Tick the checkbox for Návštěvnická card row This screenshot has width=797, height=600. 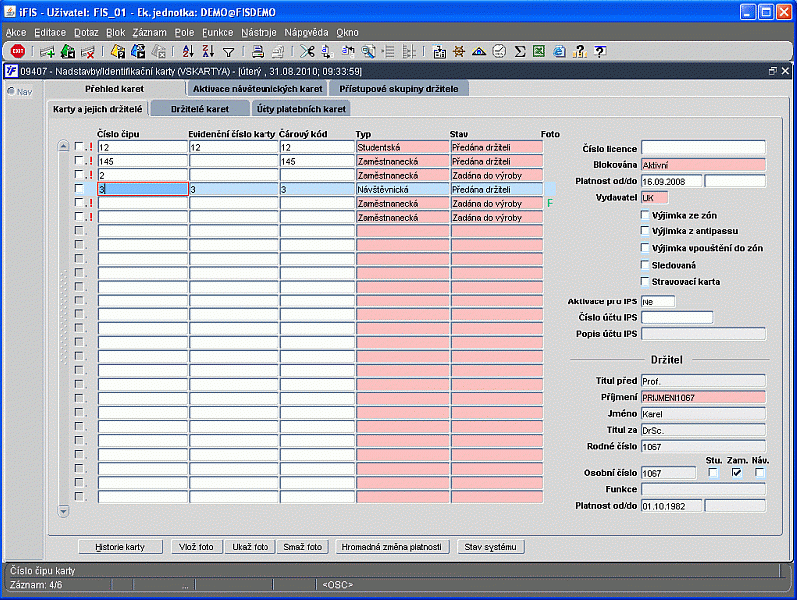79,189
